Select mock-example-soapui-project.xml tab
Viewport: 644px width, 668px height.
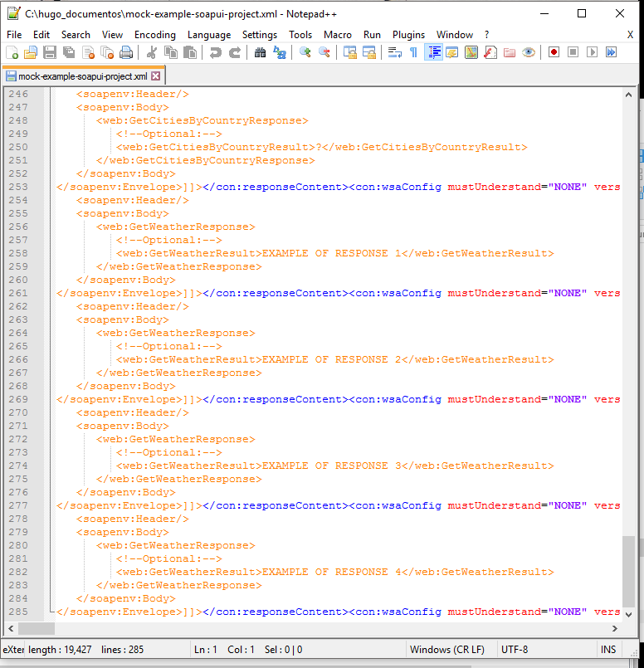[83, 76]
